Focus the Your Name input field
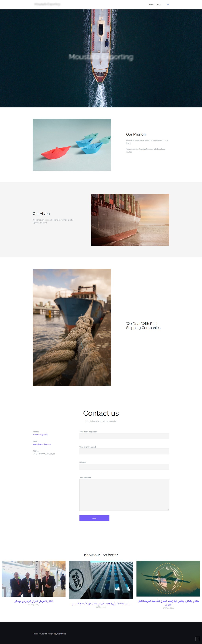This screenshot has height=644, width=202. tap(124, 436)
